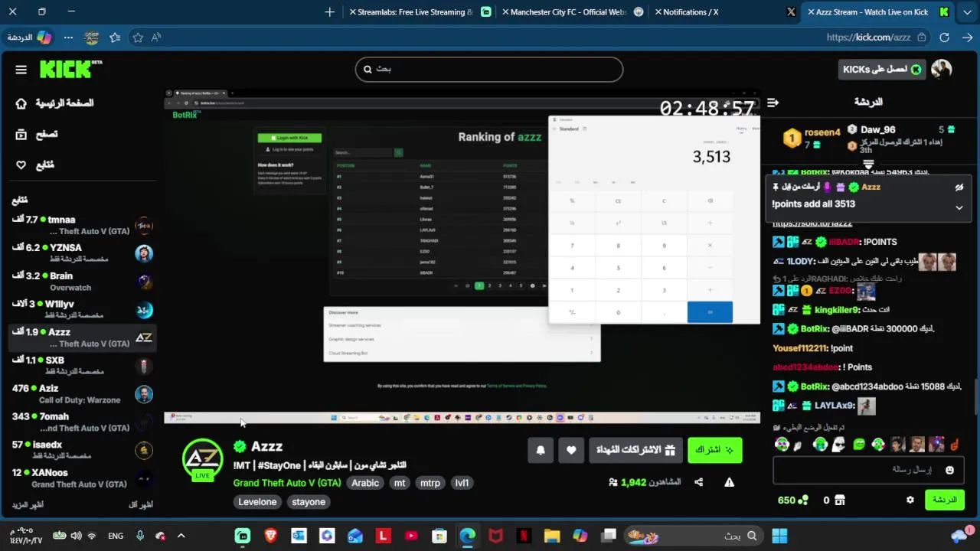This screenshot has height=551, width=980.
Task: Open chat settings gear icon
Action: pos(910,500)
